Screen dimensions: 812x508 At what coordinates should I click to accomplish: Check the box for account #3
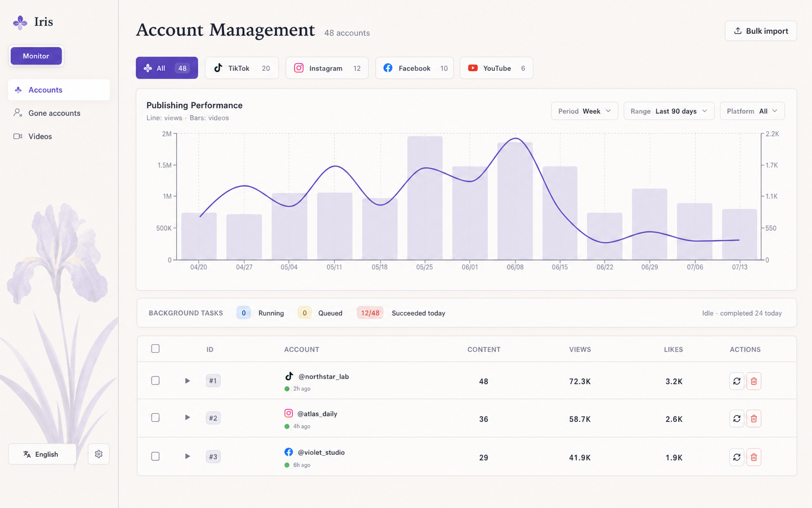tap(156, 456)
